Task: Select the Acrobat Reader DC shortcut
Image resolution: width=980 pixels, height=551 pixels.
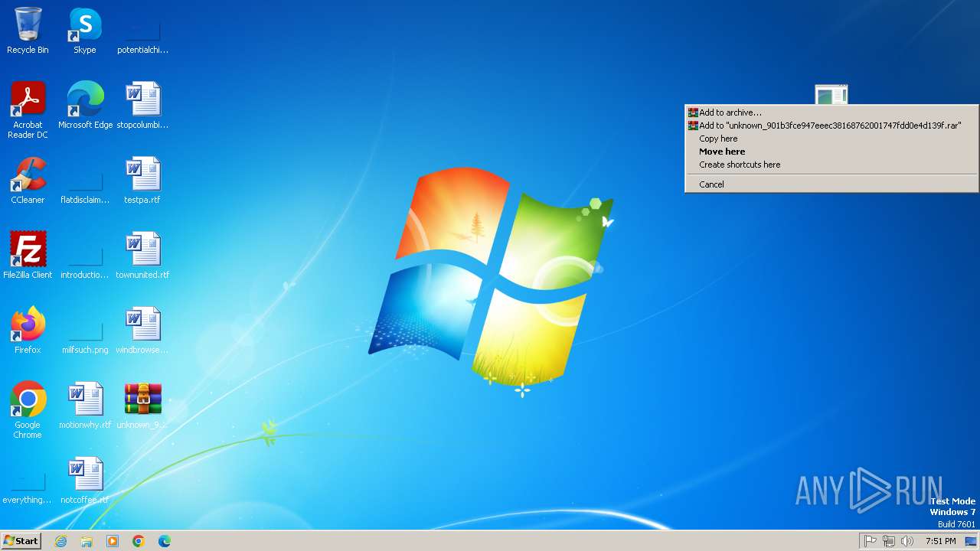Action: [28, 110]
